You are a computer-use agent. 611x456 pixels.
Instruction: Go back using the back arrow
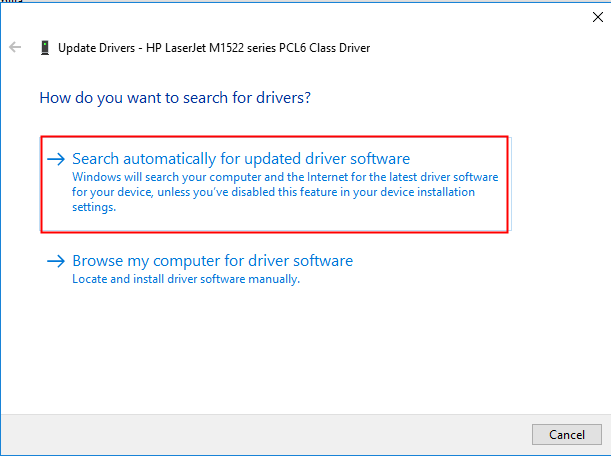coord(15,47)
